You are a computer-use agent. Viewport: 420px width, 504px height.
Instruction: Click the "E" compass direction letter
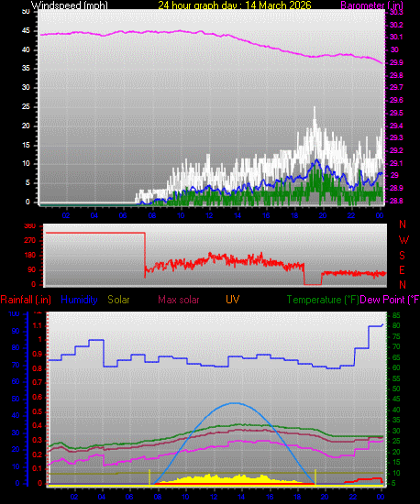tap(402, 270)
